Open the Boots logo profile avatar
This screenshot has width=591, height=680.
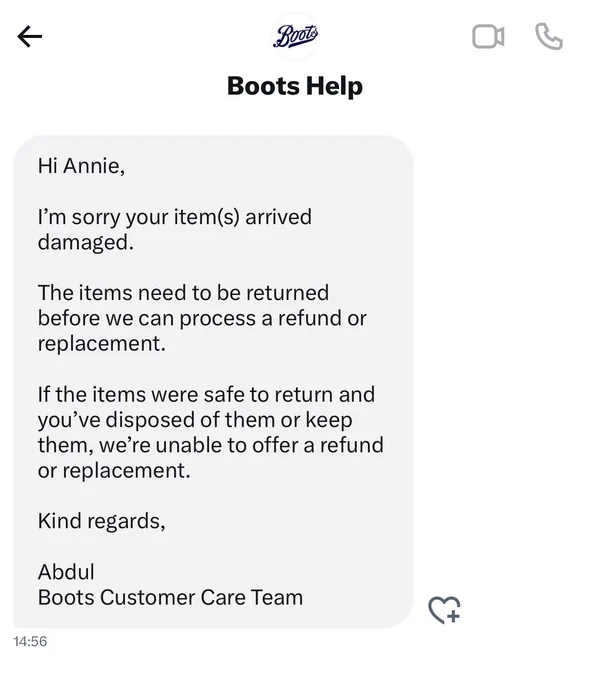click(295, 36)
